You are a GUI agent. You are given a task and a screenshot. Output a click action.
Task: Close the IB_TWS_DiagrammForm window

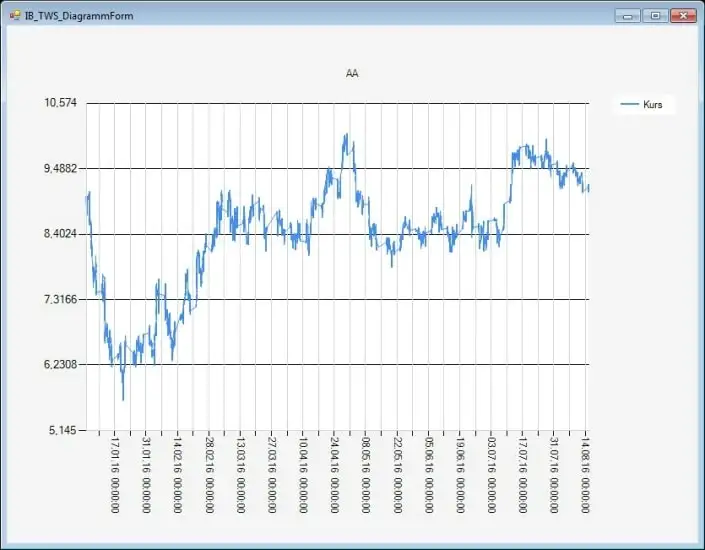(x=683, y=16)
